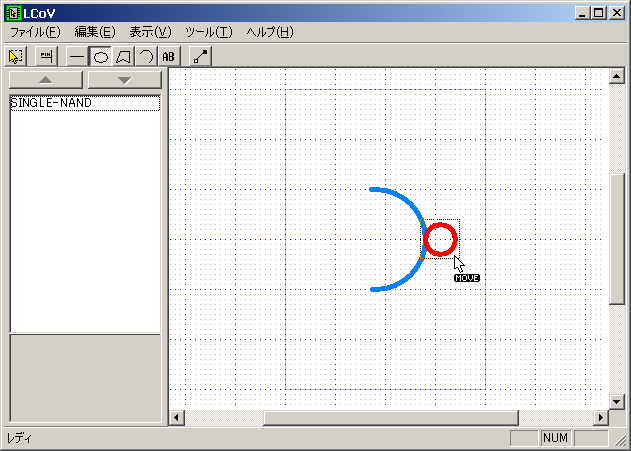Select the arc drawing tool

pyautogui.click(x=145, y=57)
